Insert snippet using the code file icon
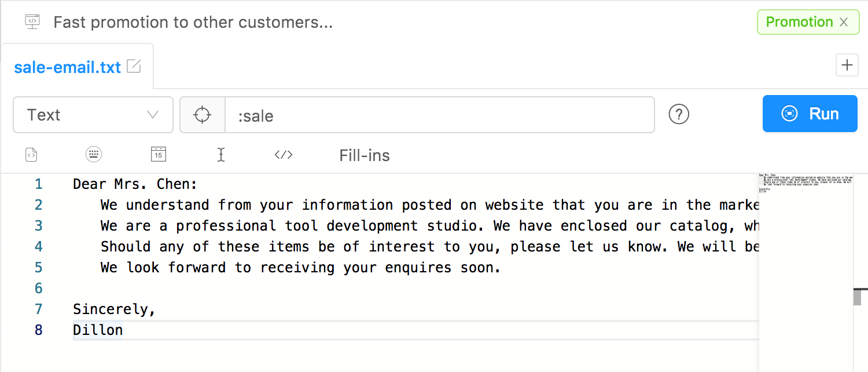The width and height of the screenshot is (868, 372). (x=32, y=155)
